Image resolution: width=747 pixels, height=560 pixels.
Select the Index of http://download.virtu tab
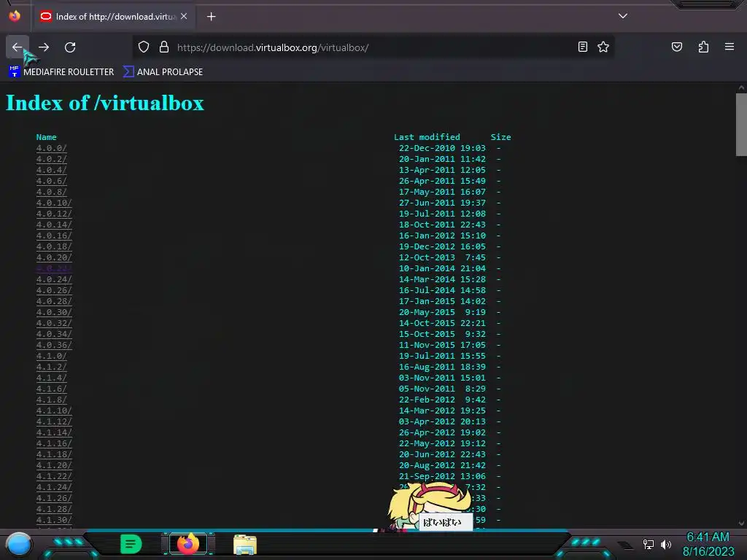point(113,17)
